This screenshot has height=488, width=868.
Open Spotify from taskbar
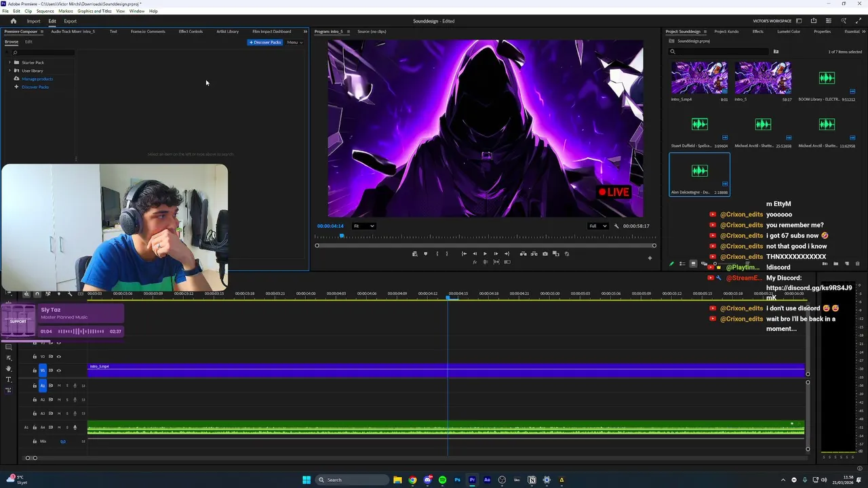click(442, 480)
